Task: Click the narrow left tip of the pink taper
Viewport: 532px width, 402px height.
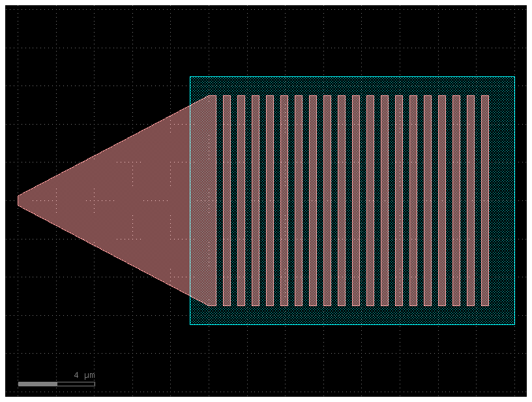Action: click(20, 200)
